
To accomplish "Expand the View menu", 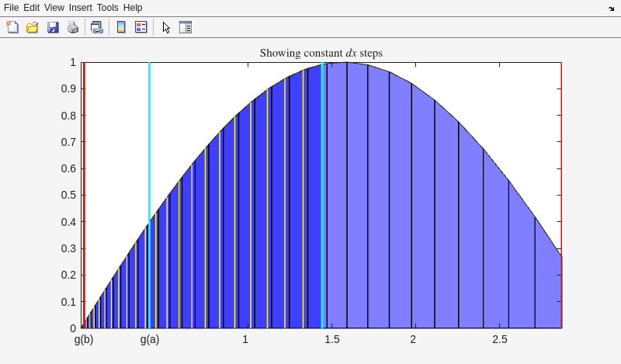I will (x=54, y=8).
